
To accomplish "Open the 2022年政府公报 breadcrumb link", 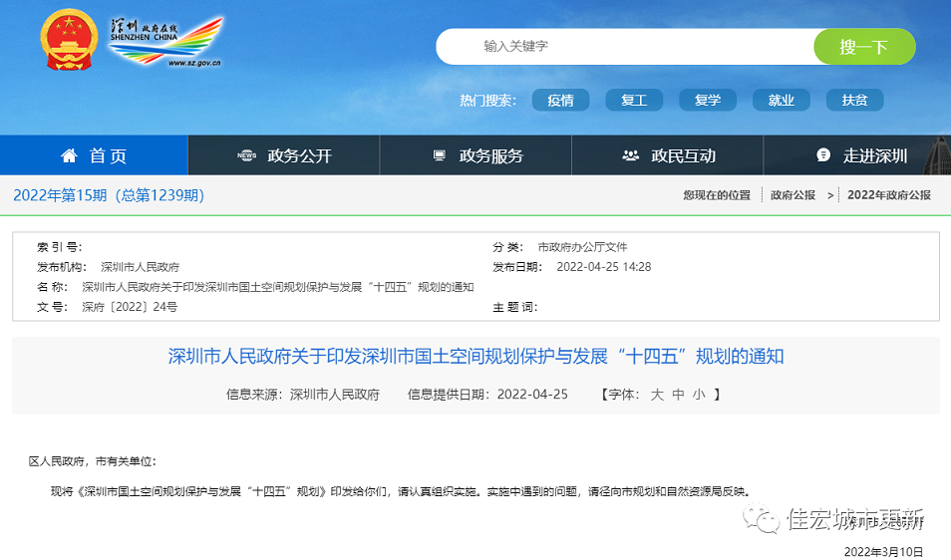I will [888, 195].
